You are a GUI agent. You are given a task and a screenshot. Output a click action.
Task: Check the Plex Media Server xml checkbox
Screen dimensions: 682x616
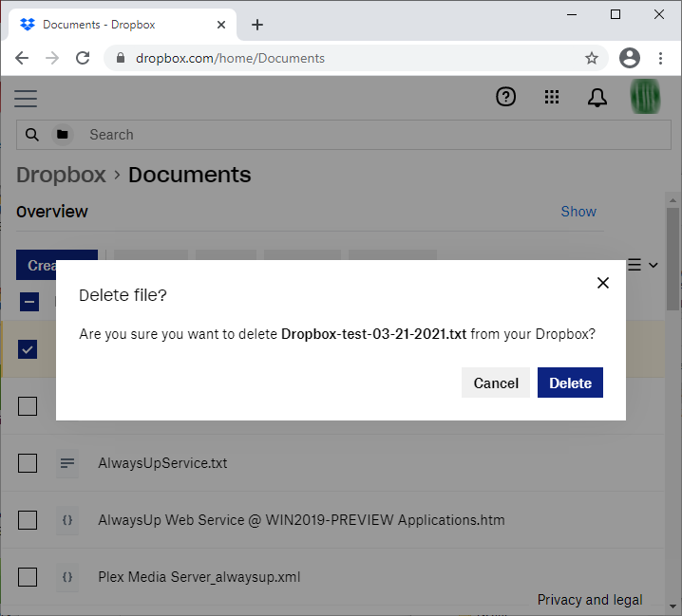[x=28, y=577]
